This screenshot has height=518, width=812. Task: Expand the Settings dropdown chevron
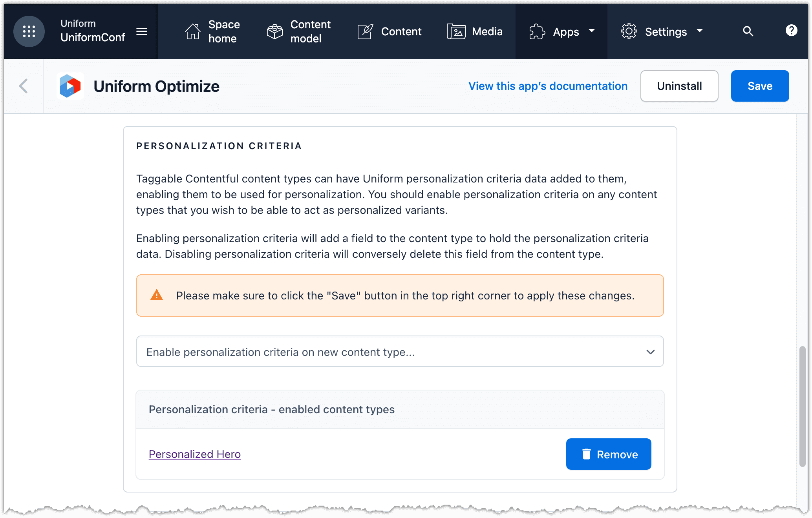700,31
